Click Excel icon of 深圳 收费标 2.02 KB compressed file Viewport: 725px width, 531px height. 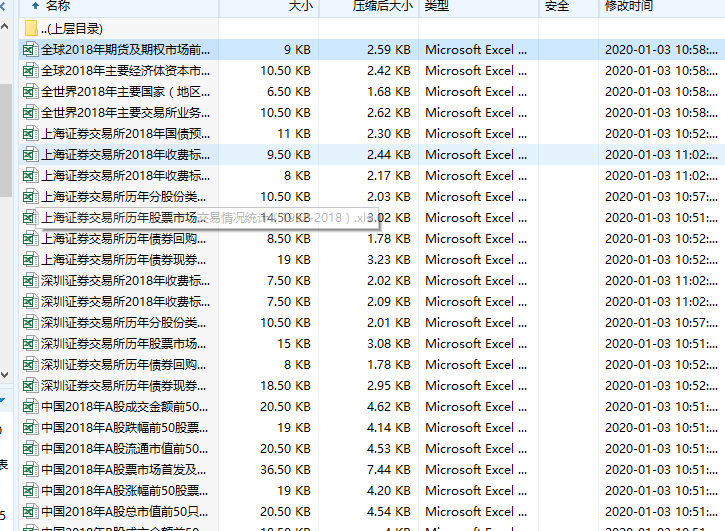[x=31, y=281]
